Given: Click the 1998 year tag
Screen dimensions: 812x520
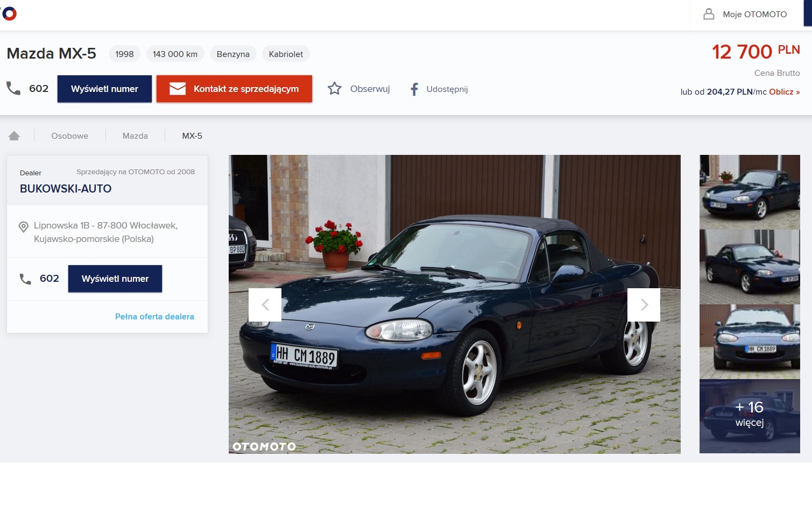Looking at the screenshot, I should pyautogui.click(x=124, y=54).
